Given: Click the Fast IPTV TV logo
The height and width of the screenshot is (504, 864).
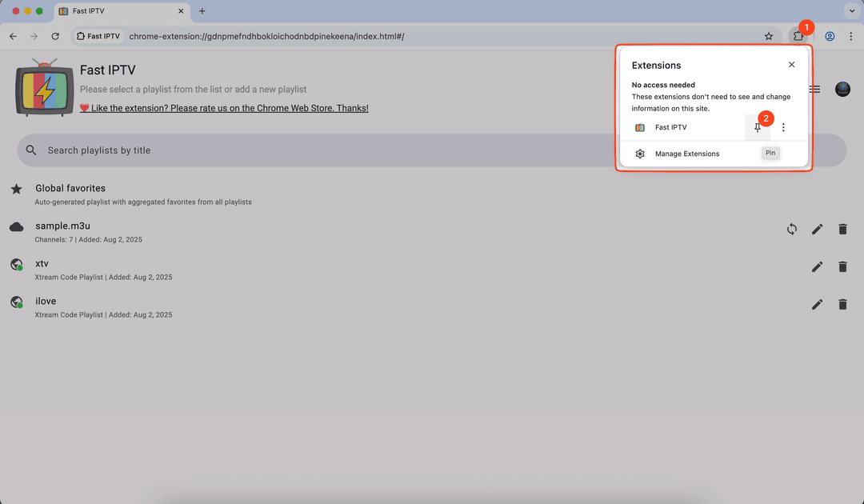Looking at the screenshot, I should point(45,87).
